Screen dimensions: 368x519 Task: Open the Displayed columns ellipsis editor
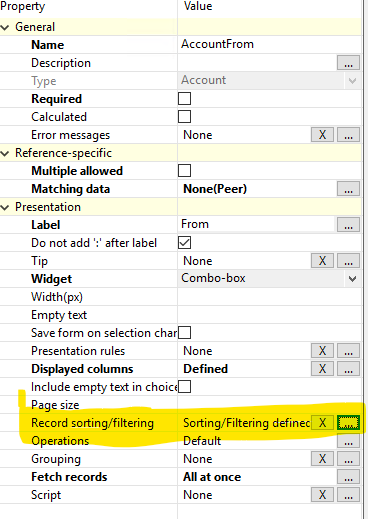(348, 369)
